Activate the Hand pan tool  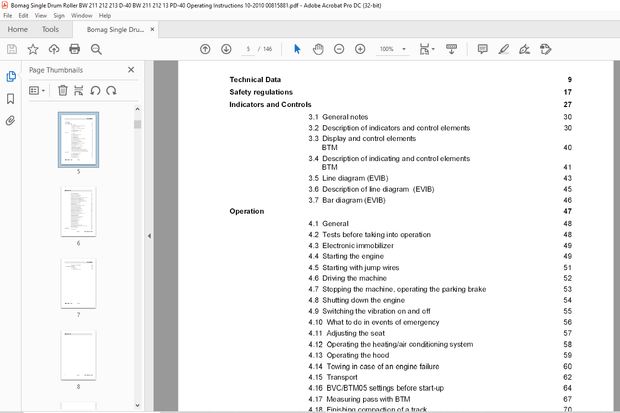[318, 49]
